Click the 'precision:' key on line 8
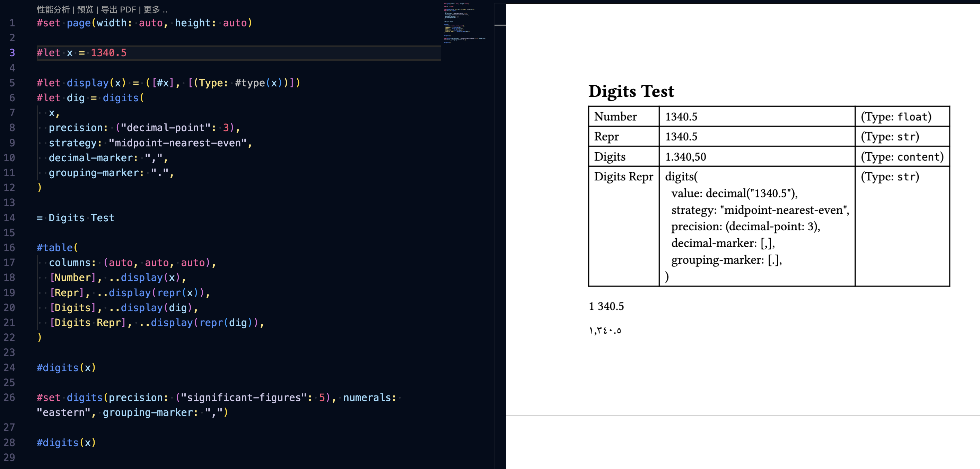This screenshot has height=469, width=980. coord(78,128)
